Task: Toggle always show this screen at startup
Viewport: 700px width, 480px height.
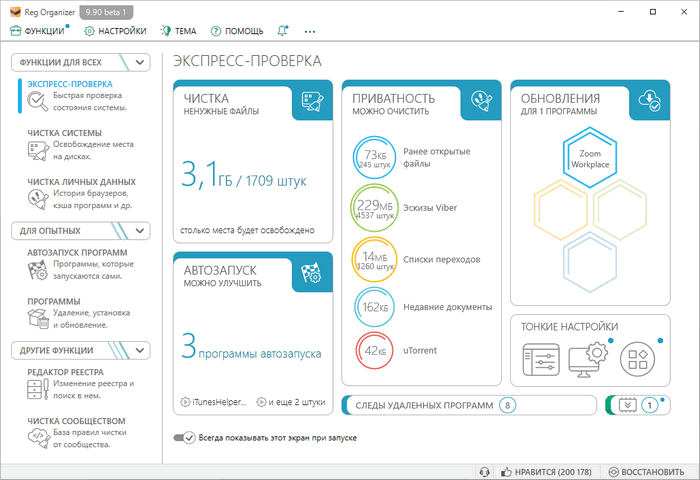Action: [x=185, y=438]
